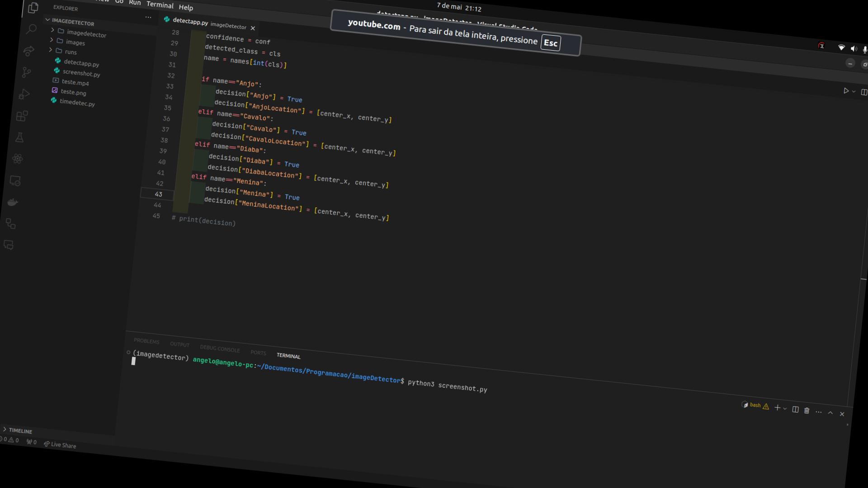Click Live Share in status bar

pos(60,445)
